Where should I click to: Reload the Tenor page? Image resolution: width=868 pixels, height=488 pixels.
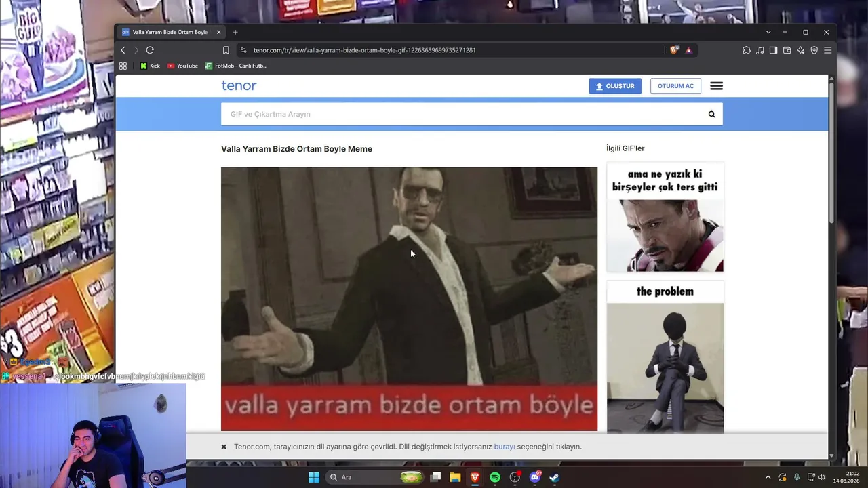tap(150, 50)
